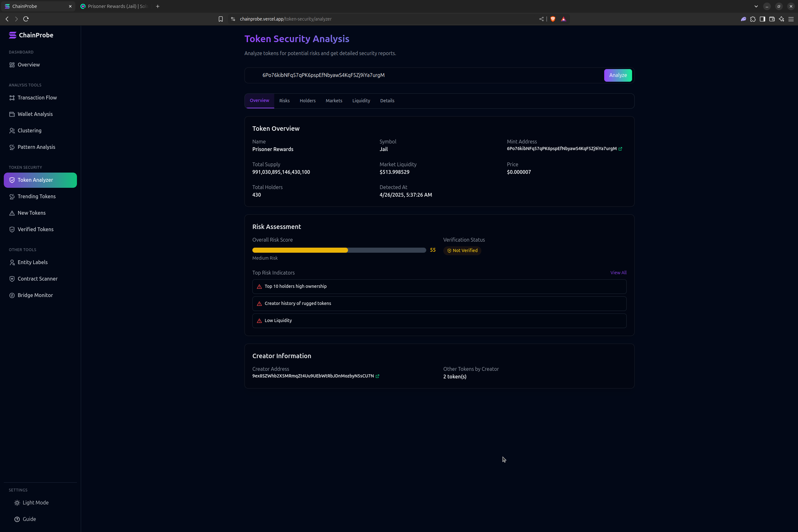Open Bridge Monitor tool

click(40, 295)
